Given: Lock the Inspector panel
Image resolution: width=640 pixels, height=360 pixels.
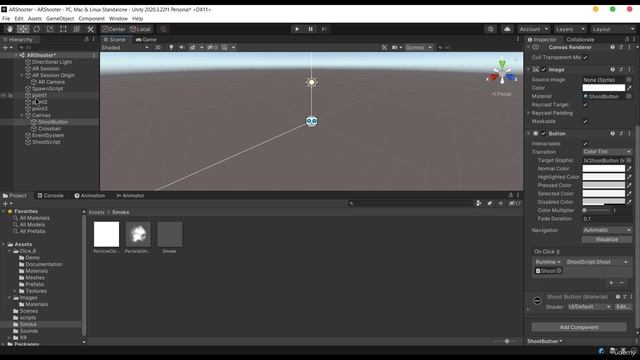Looking at the screenshot, I should (627, 39).
